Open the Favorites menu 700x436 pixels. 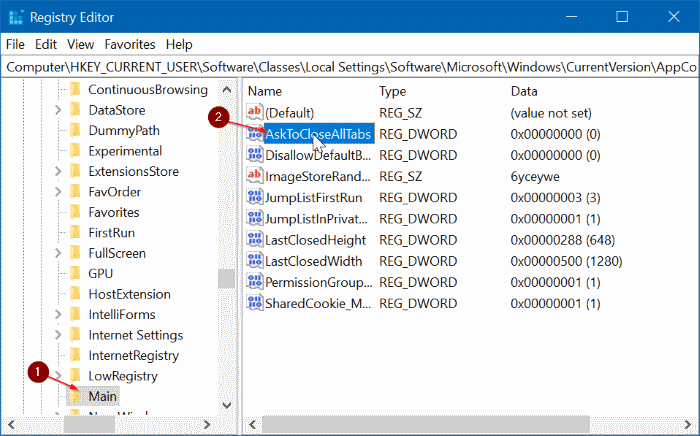pos(130,44)
